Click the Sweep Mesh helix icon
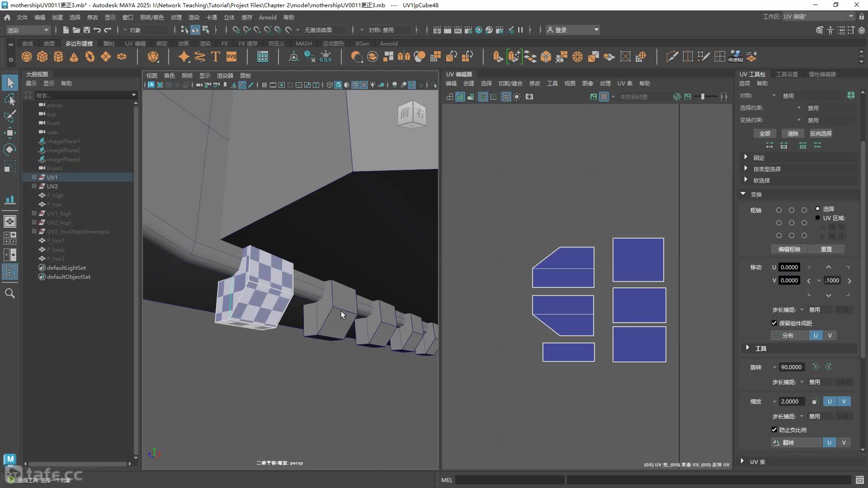Screen dimensions: 868x488 click(200, 57)
